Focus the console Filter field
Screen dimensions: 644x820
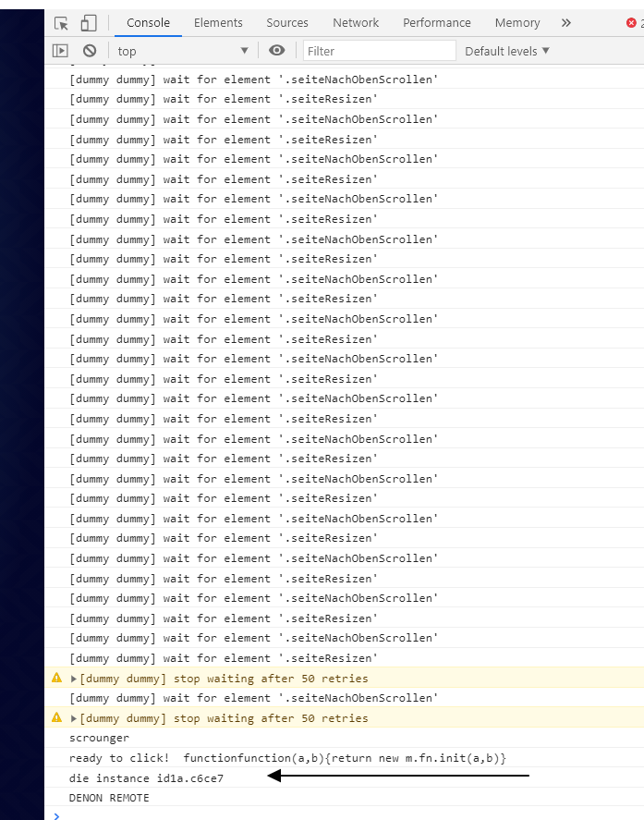click(380, 51)
